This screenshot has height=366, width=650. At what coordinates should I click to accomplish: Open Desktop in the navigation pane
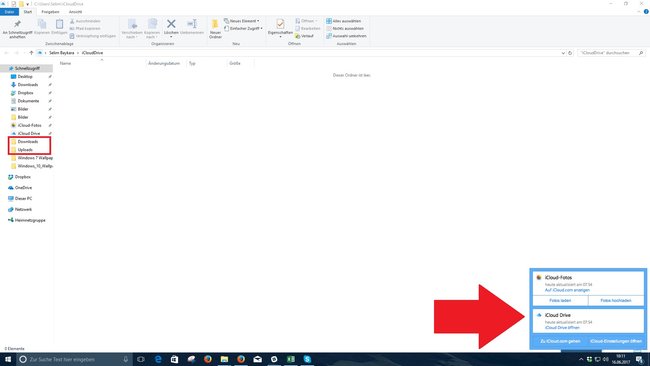click(25, 76)
